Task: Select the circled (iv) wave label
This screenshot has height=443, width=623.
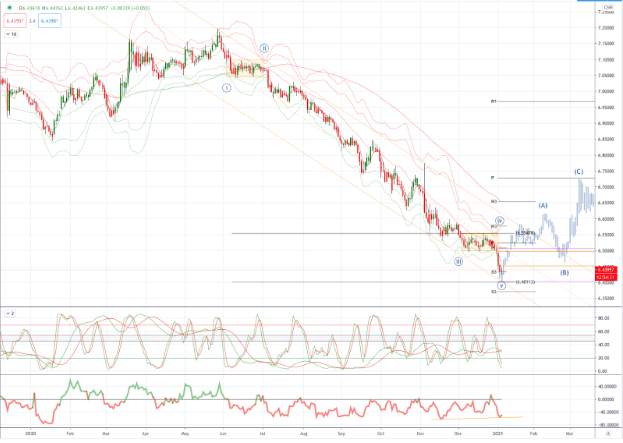Action: coord(500,221)
